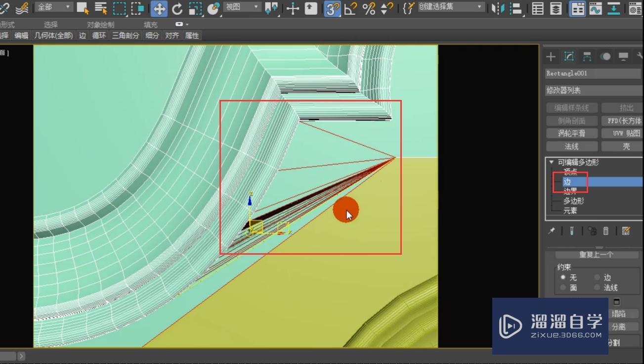Viewport: 644px width, 364px height.
Task: Open the 选择 ribbon tab
Action: pos(50,24)
